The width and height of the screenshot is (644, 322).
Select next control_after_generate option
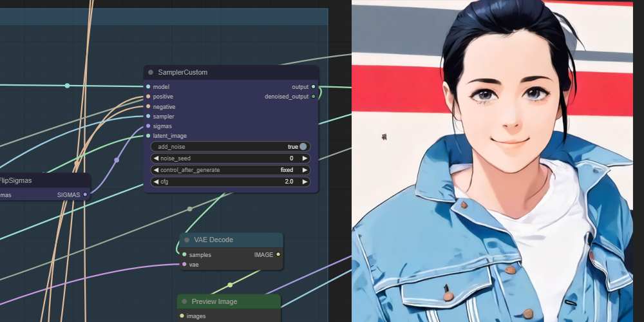[305, 170]
